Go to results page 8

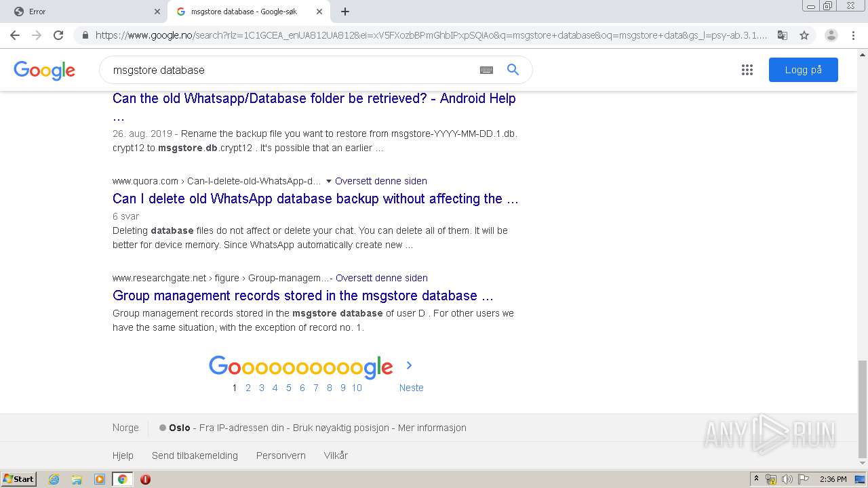coord(330,388)
